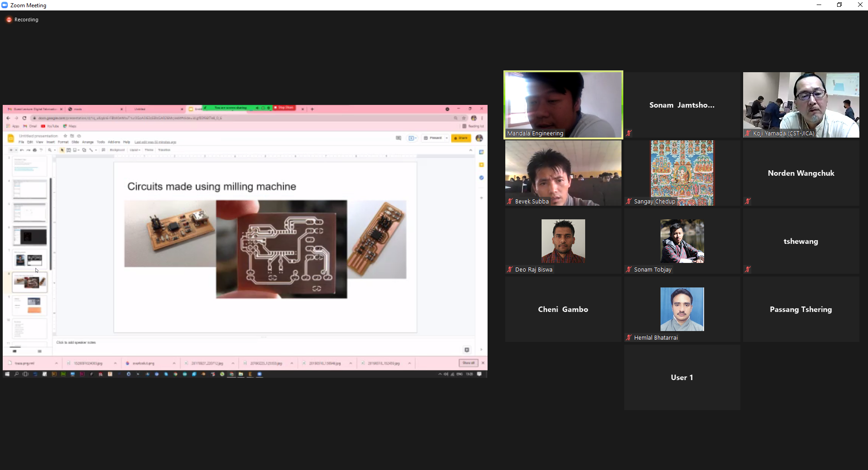This screenshot has height=470, width=868.
Task: Hide the menus with the collapse arrow
Action: point(470,150)
